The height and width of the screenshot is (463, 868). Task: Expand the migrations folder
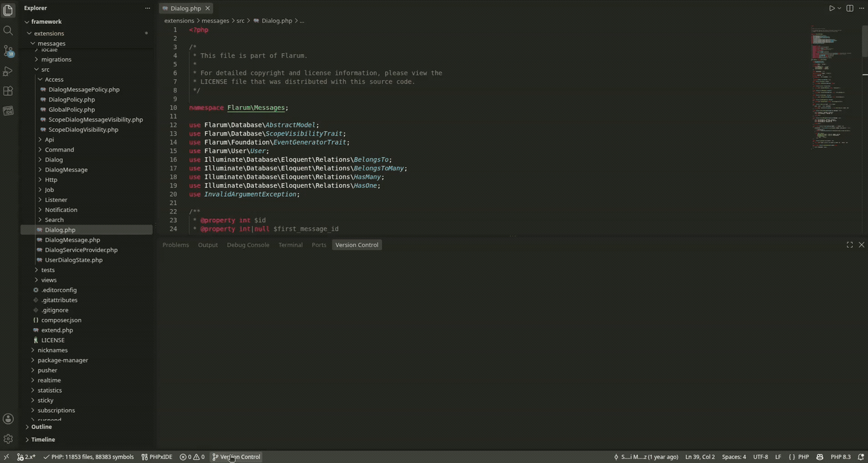[x=86, y=59]
